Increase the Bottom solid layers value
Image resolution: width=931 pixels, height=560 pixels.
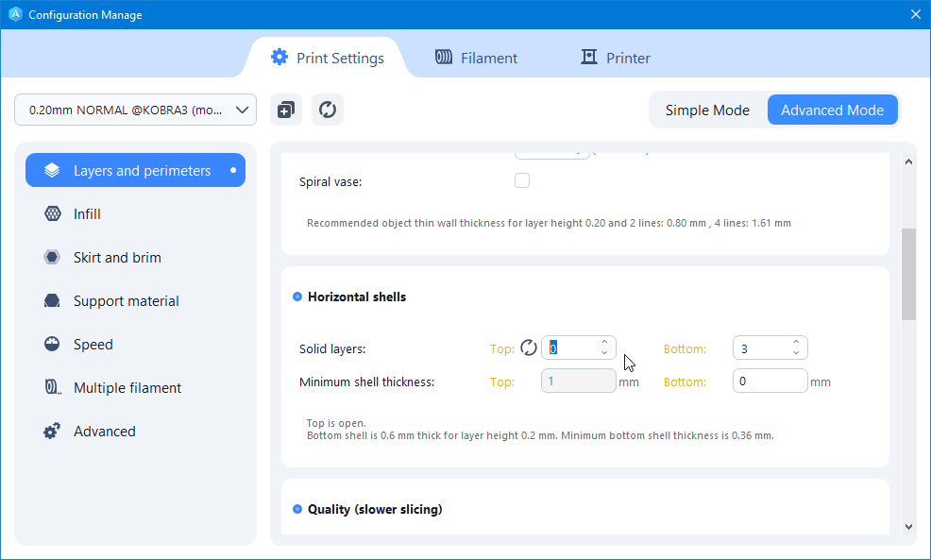point(796,342)
